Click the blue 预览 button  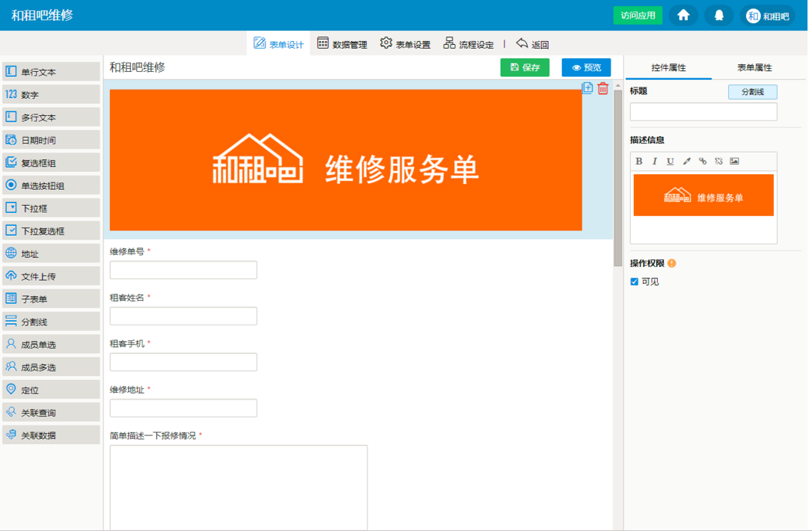pyautogui.click(x=586, y=67)
